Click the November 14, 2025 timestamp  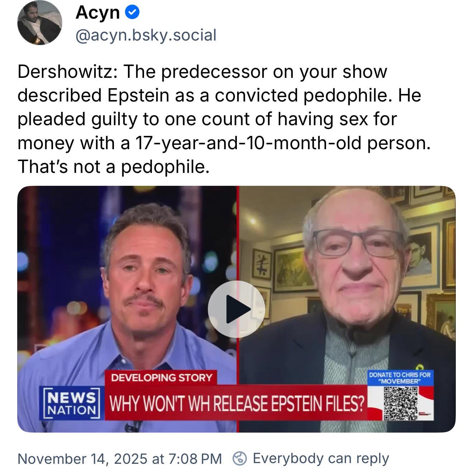coord(120,458)
